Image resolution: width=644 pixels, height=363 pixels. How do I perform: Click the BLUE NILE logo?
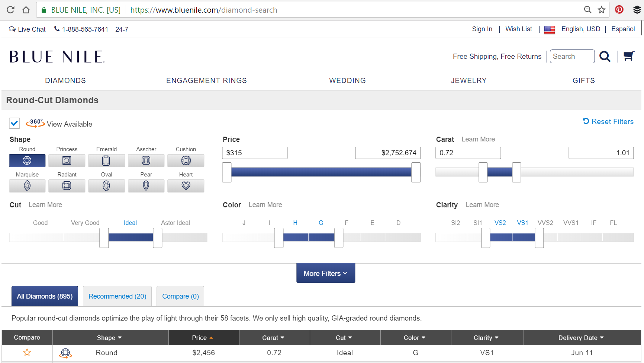click(57, 57)
